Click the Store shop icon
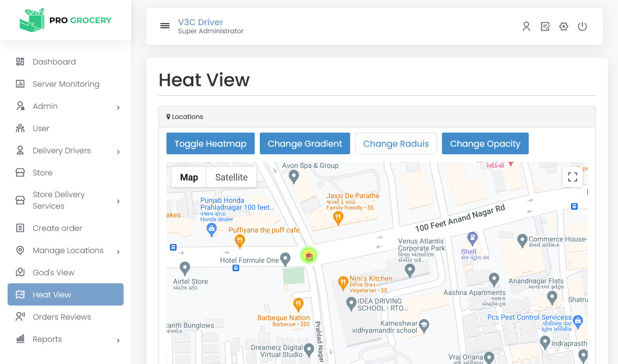618x364 pixels. (x=20, y=172)
